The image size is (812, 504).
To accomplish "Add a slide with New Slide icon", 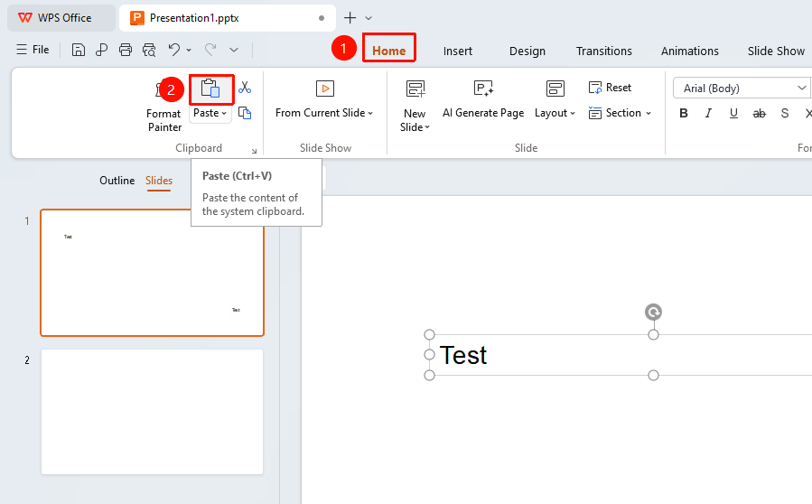I will pos(415,89).
